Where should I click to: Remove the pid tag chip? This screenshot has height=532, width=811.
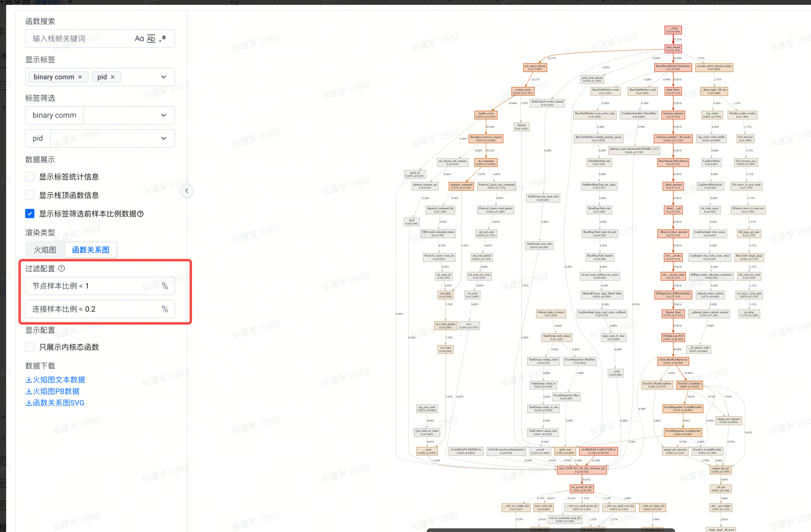[x=113, y=77]
